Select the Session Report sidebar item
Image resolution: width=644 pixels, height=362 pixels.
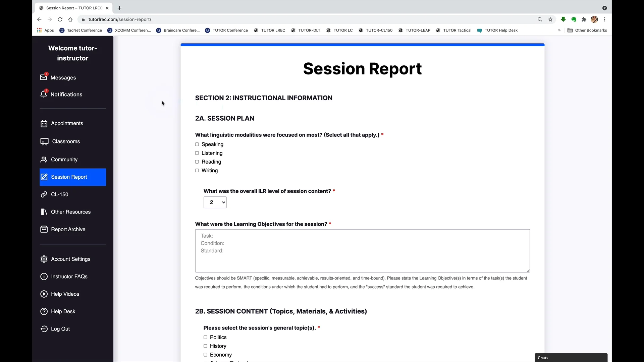point(73,177)
